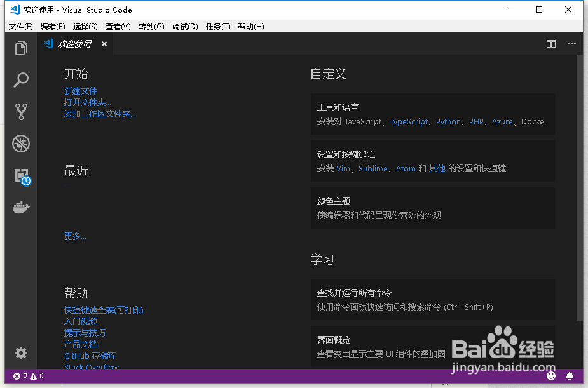Click the 其他 keymaps link

coord(437,168)
